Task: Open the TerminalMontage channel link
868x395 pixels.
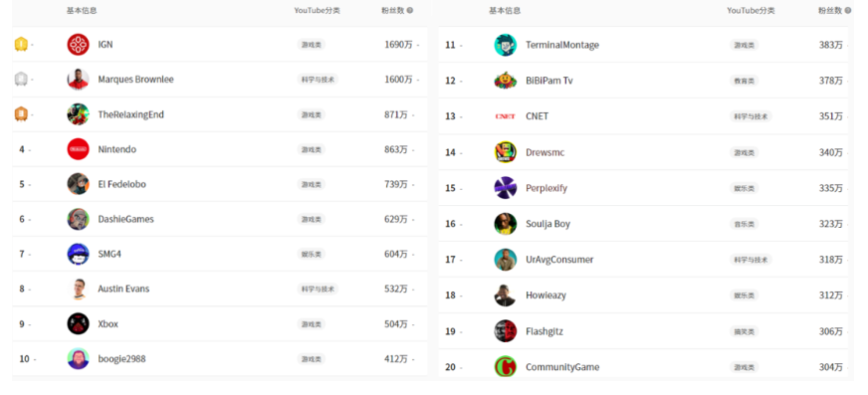Action: (x=562, y=45)
